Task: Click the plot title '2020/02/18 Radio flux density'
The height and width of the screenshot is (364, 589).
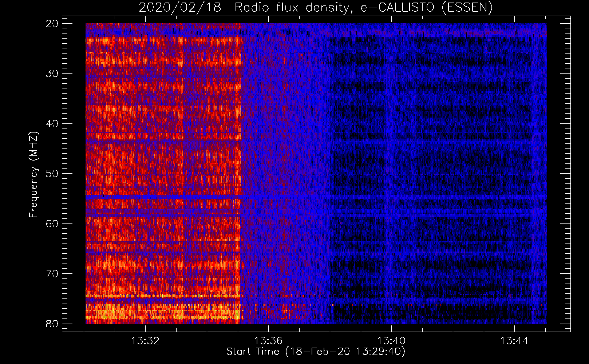Action: pos(316,8)
